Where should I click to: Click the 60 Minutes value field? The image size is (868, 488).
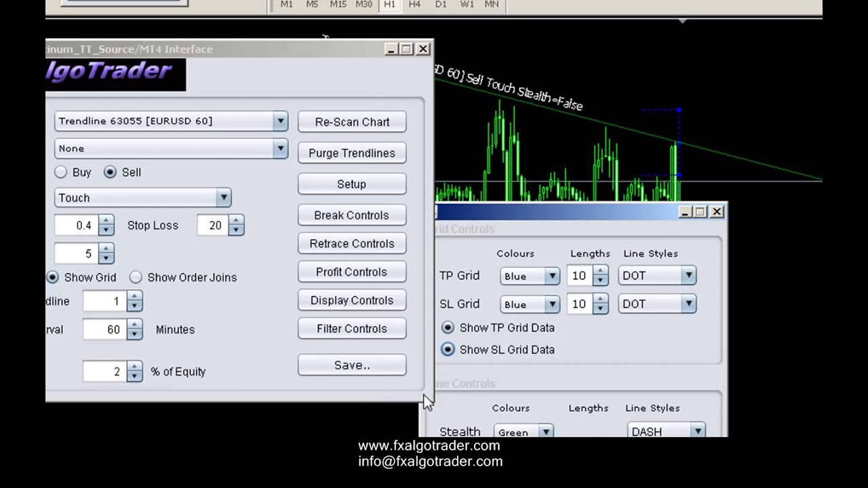[x=105, y=330]
